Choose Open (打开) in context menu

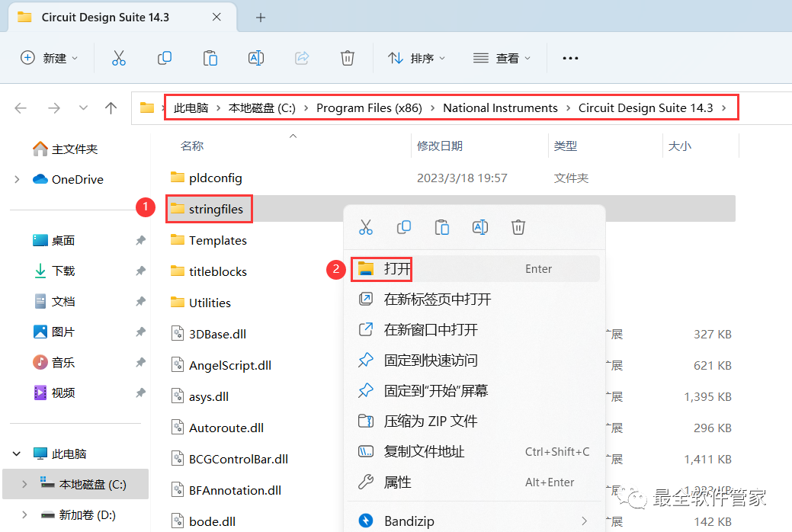pos(476,269)
